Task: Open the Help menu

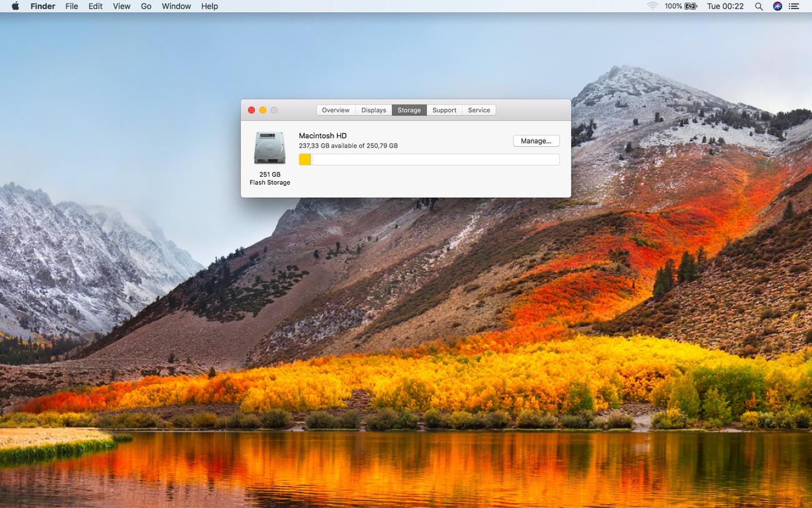Action: pyautogui.click(x=209, y=6)
